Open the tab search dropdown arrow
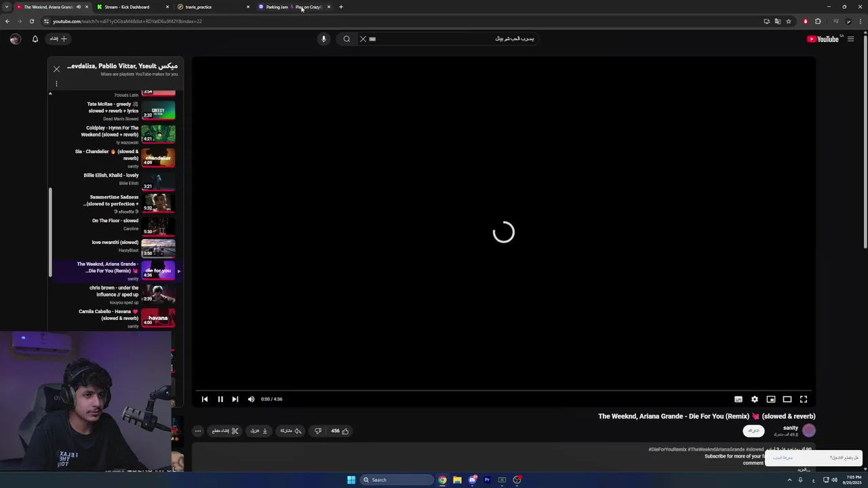Viewport: 868px width, 488px height. pyautogui.click(x=7, y=7)
